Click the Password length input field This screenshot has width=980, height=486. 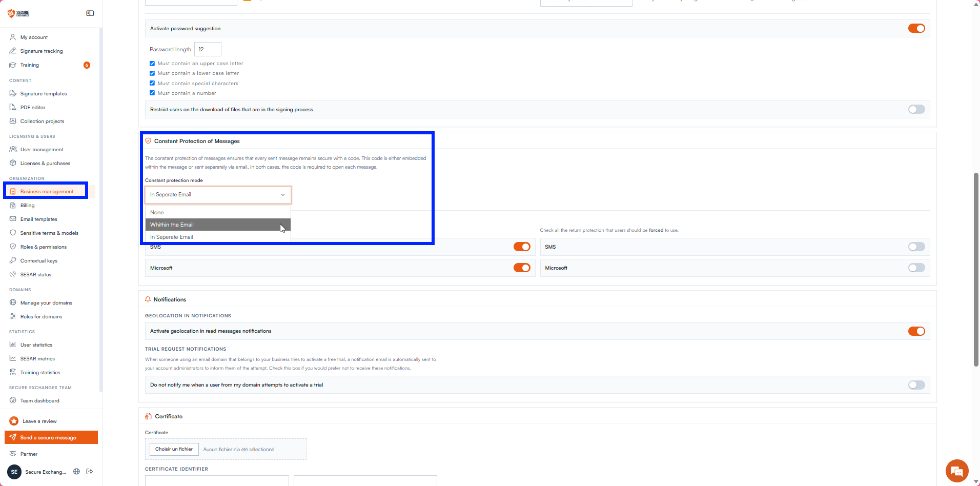tap(208, 49)
